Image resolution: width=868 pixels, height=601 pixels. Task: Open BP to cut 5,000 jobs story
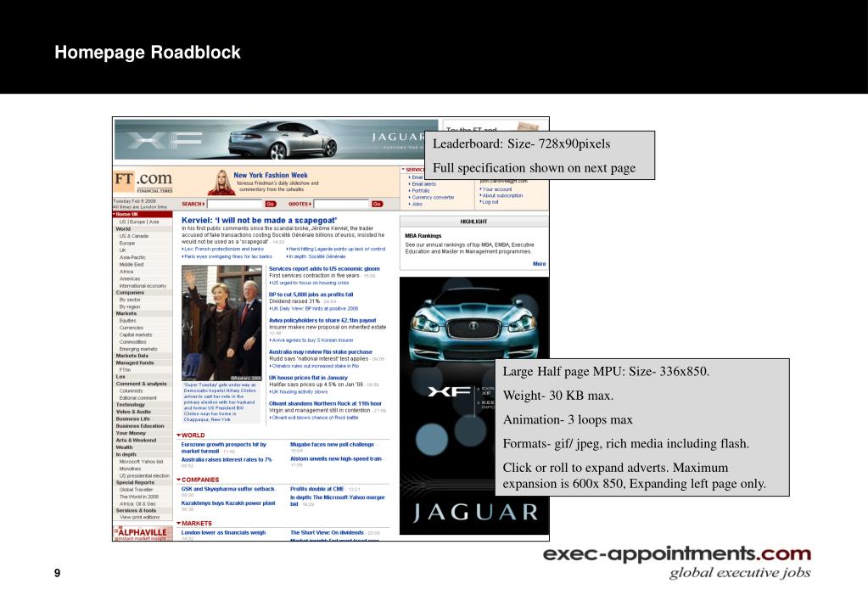pos(311,295)
